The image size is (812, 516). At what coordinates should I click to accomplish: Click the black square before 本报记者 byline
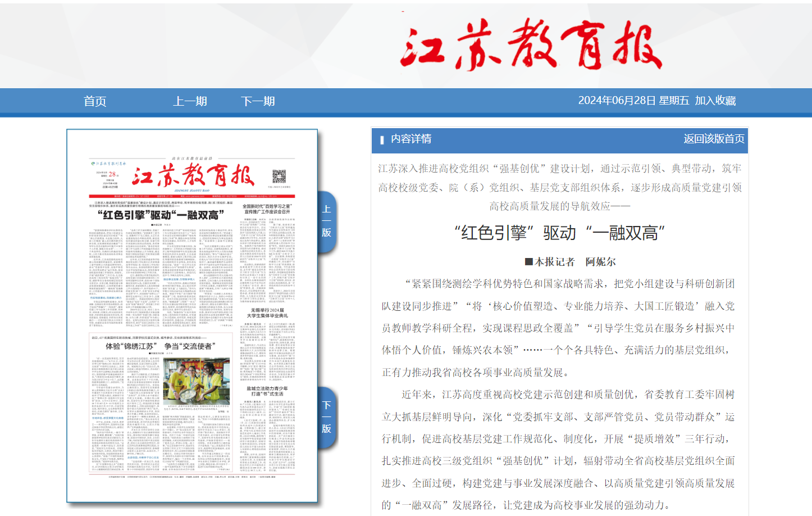(528, 262)
